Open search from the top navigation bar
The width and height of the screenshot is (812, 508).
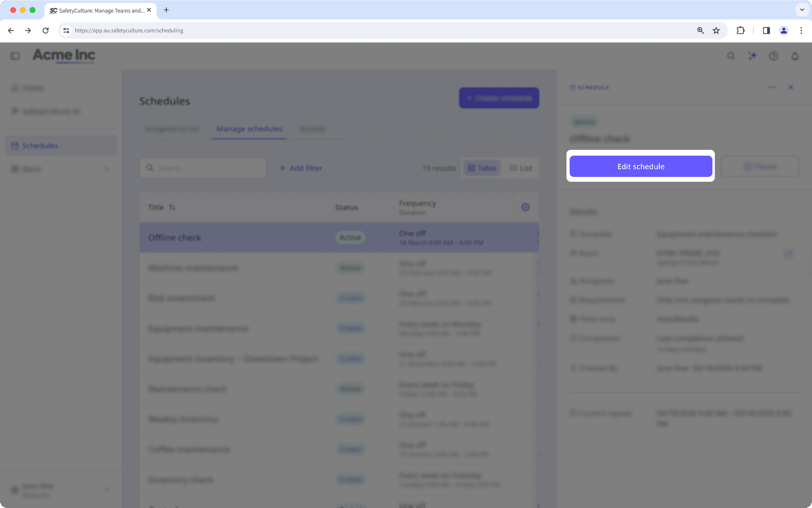(731, 56)
